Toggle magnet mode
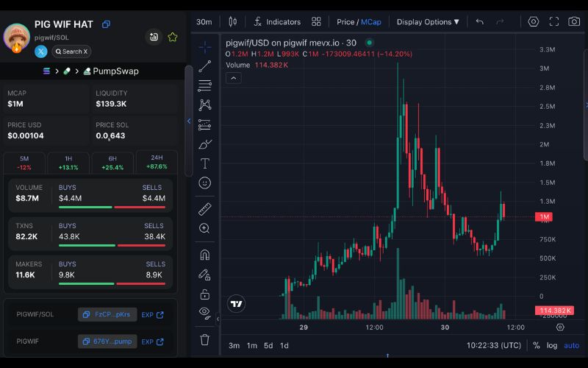The image size is (588, 368). tap(205, 255)
